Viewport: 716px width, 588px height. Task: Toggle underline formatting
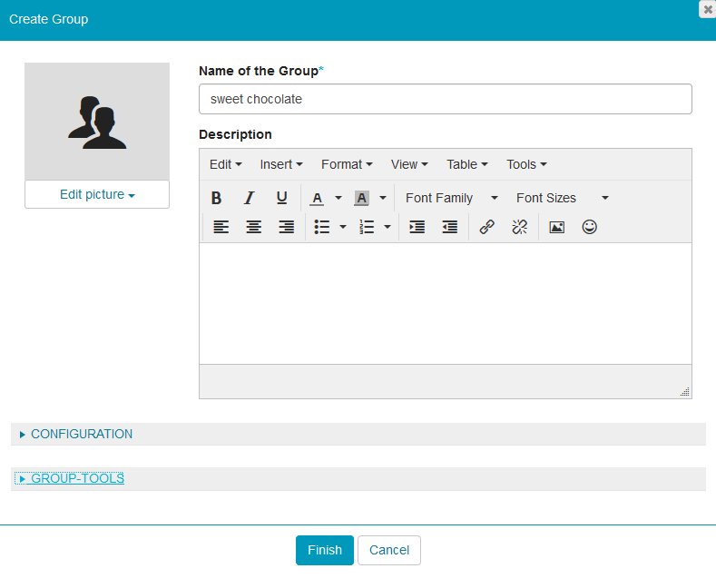pyautogui.click(x=281, y=198)
